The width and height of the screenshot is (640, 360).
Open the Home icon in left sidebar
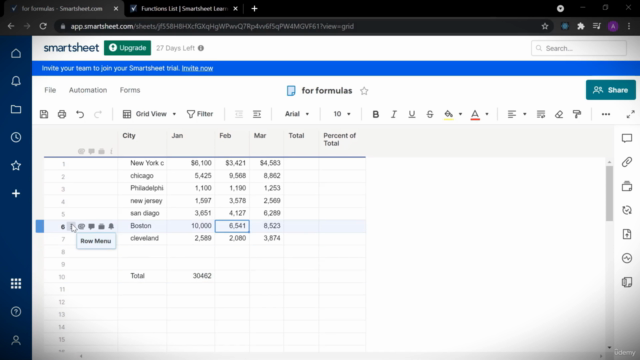(x=16, y=53)
